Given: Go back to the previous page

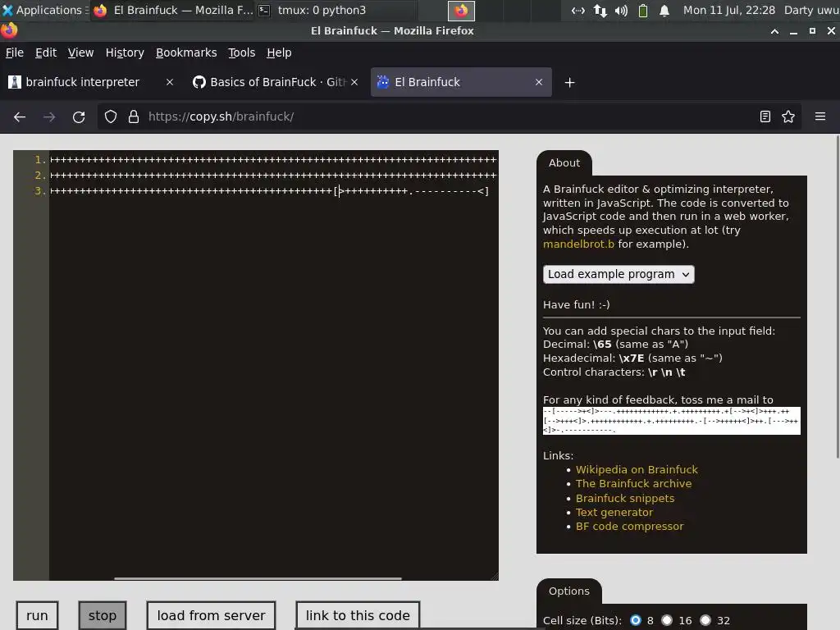Looking at the screenshot, I should (x=20, y=116).
